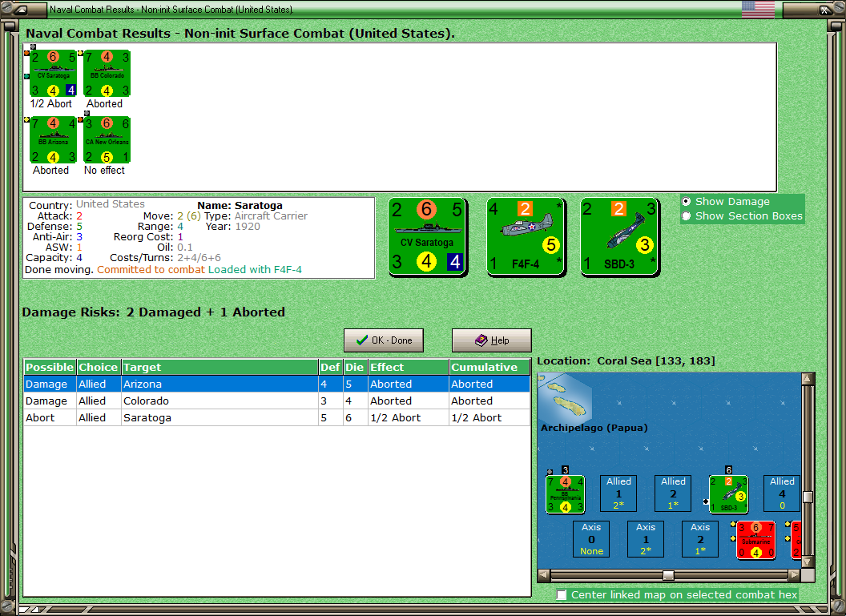The image size is (846, 616).
Task: Click the United States flag icon
Action: coord(758,9)
